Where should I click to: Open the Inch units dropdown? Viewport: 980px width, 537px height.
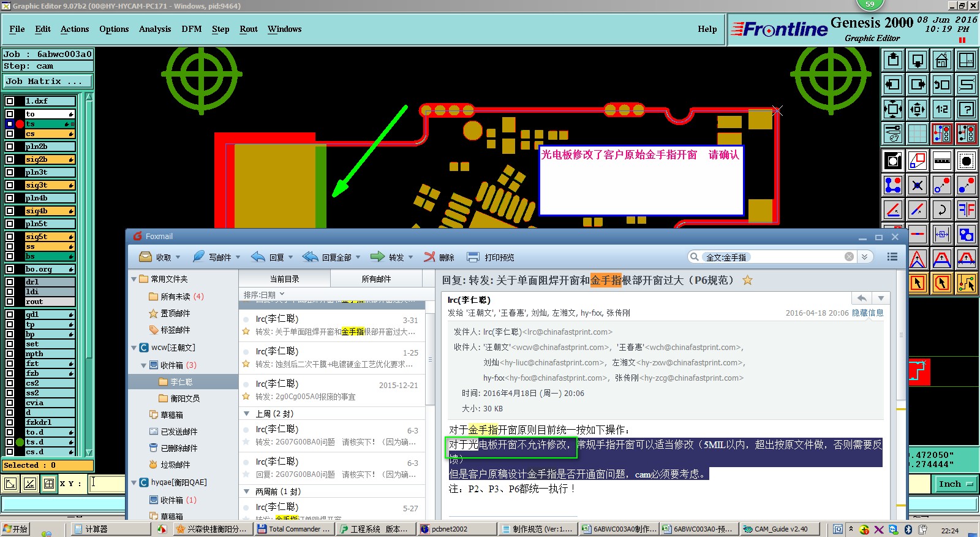[956, 484]
